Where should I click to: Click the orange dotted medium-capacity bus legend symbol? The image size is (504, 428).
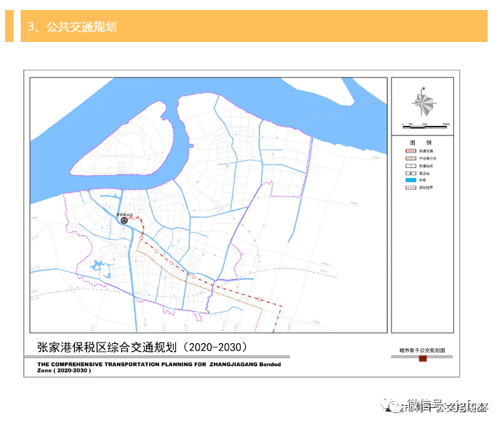(411, 158)
